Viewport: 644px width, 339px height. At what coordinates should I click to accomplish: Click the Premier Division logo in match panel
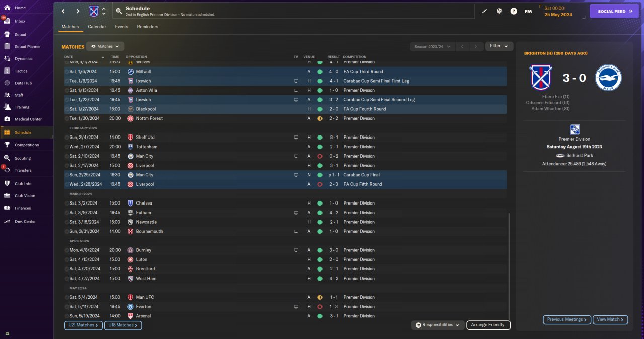574,130
